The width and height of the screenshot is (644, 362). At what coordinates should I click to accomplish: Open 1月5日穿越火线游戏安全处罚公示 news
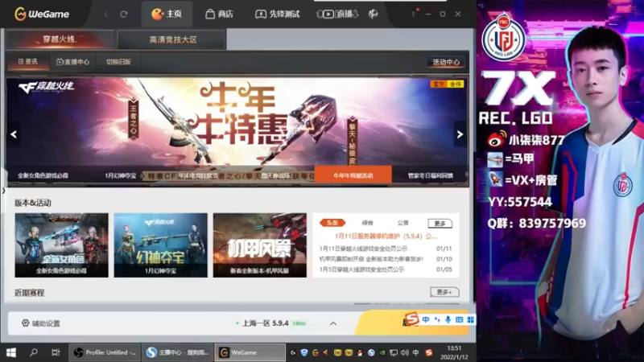click(x=361, y=269)
